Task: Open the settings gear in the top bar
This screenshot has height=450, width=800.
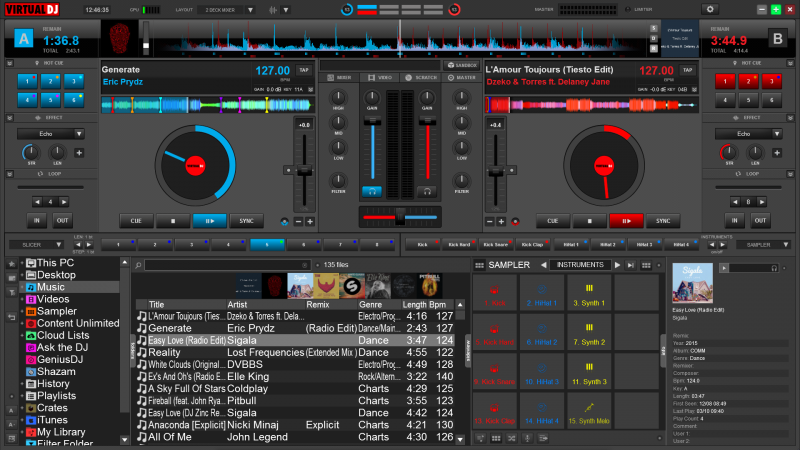Action: point(710,9)
